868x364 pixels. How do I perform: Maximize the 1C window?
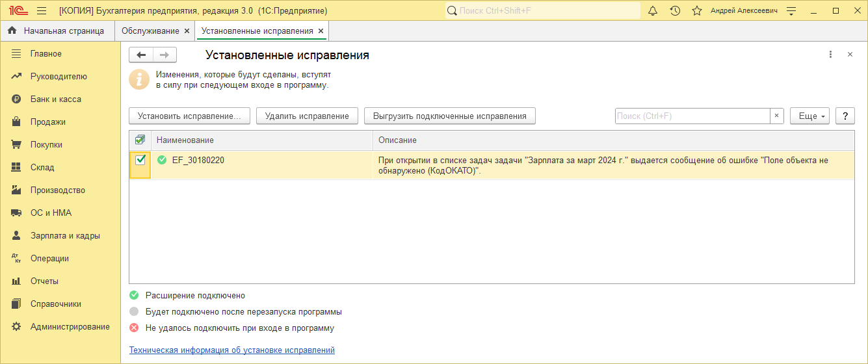pyautogui.click(x=835, y=11)
